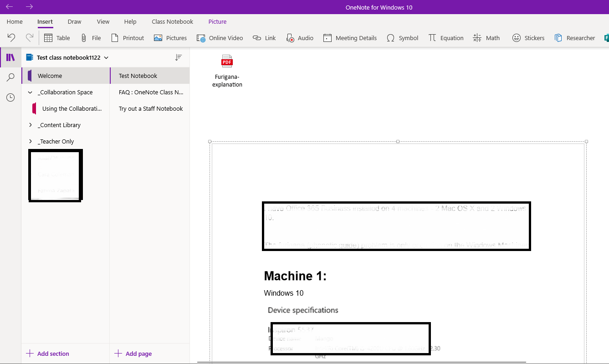This screenshot has height=364, width=609.
Task: Open the Furigana-explanation PDF attachment
Action: coord(227,71)
